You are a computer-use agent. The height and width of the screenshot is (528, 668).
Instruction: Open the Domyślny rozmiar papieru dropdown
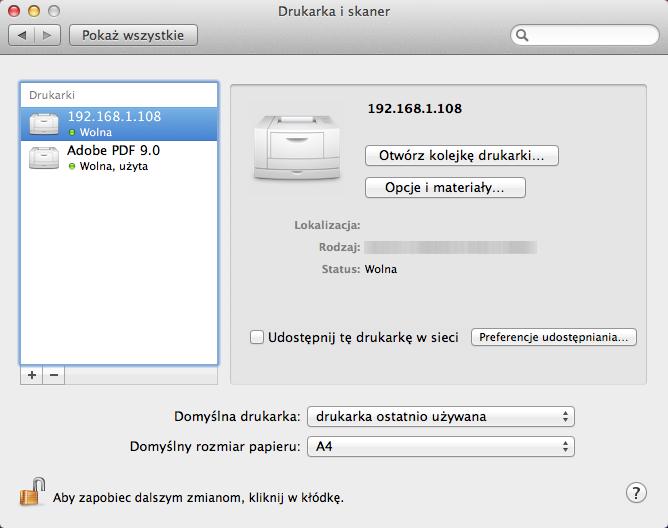441,447
